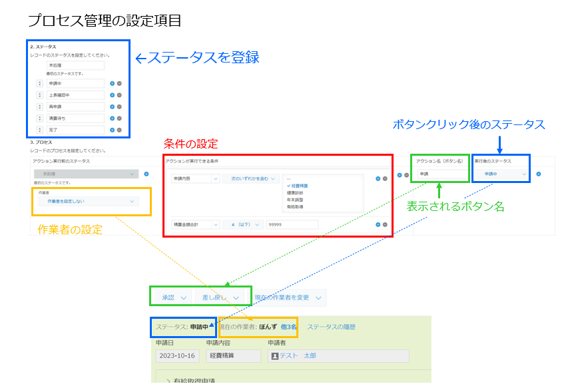Open the 実行後のステータス dropdown showing 申請中
570x392 pixels.
[x=501, y=174]
